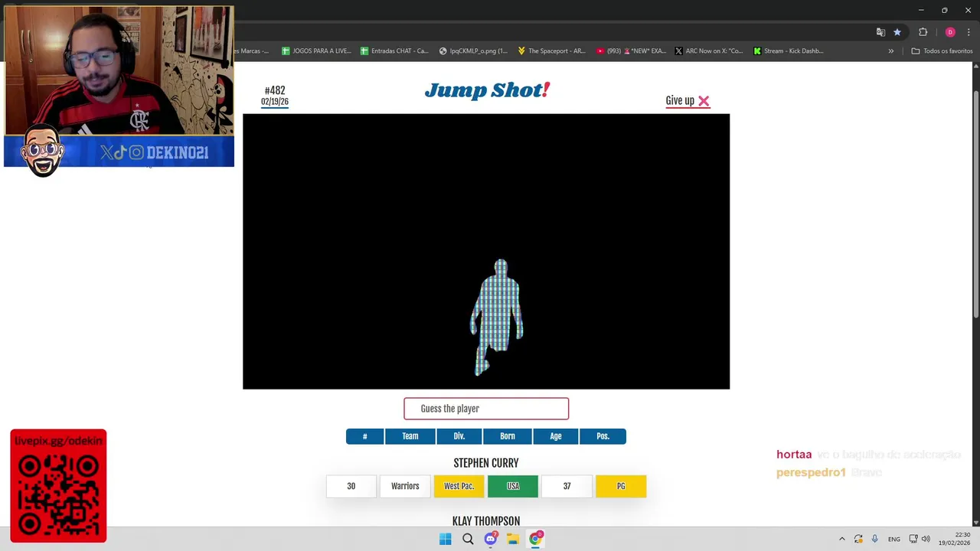Screen dimensions: 980x551
Task: Click the Jump Shot! title logo
Action: click(487, 90)
